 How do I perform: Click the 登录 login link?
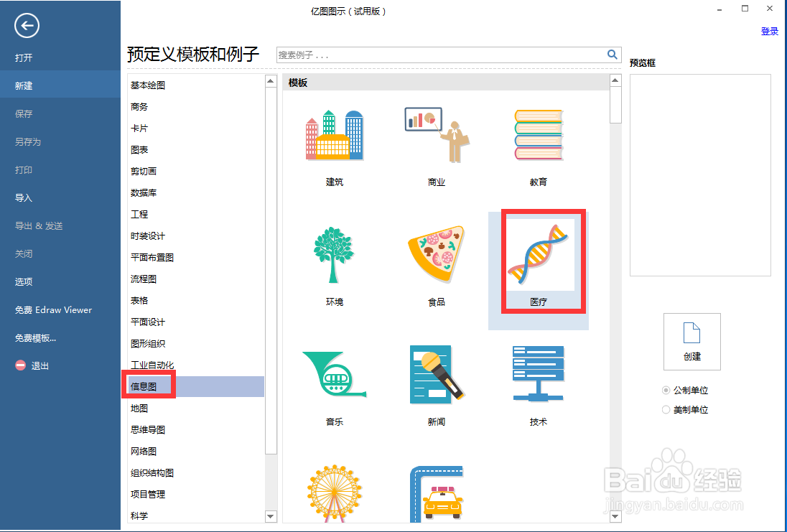tap(770, 32)
